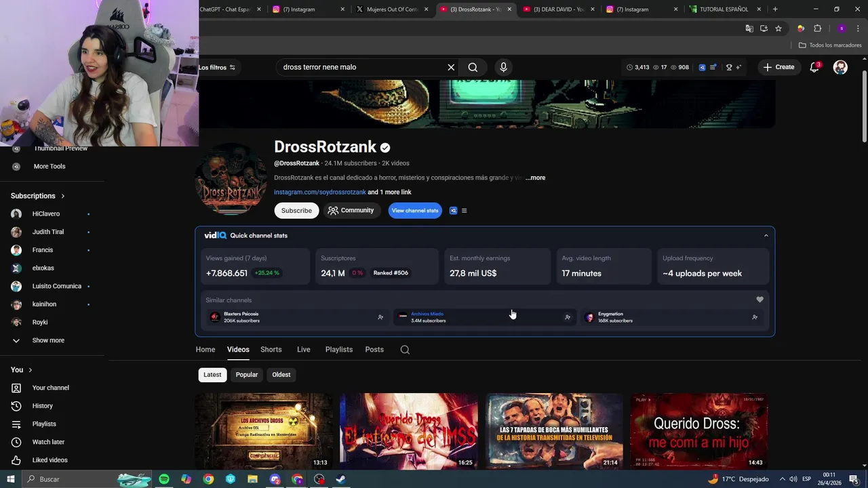
Task: Open the vidIQ list icon beside the blue logo
Action: pos(713,67)
